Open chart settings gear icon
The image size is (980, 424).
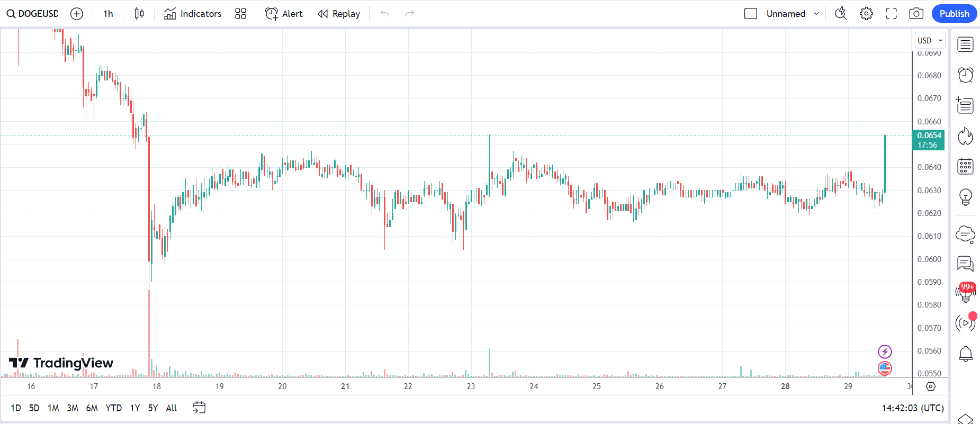866,14
